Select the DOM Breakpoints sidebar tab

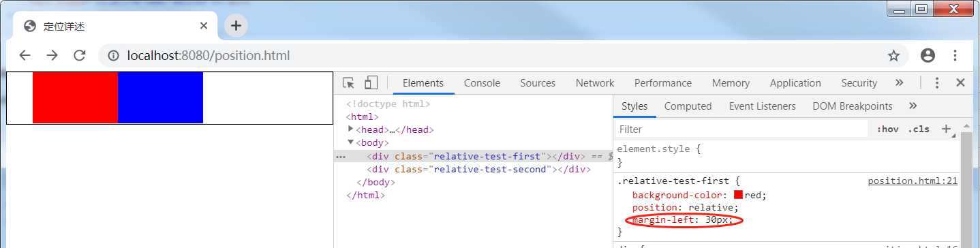tap(852, 106)
